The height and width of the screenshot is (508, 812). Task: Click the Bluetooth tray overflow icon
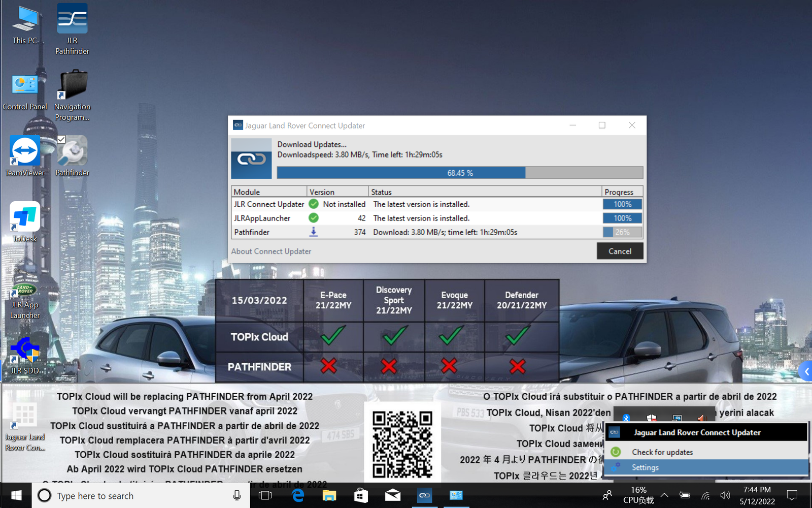tap(626, 418)
